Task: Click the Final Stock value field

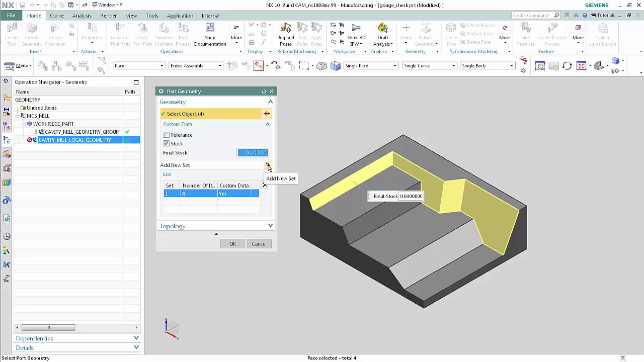Action: click(253, 153)
